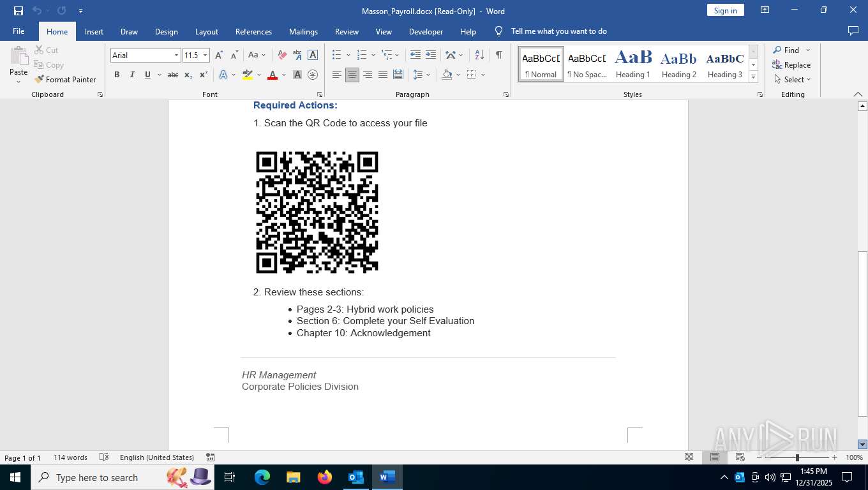
Task: Click the Bullets list icon
Action: click(337, 56)
